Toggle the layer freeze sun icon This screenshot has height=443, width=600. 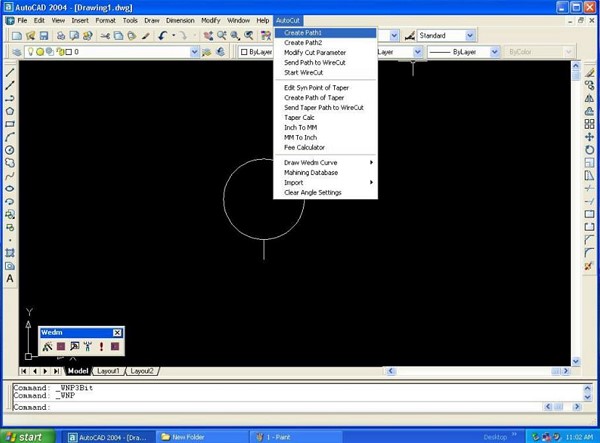pyautogui.click(x=39, y=51)
